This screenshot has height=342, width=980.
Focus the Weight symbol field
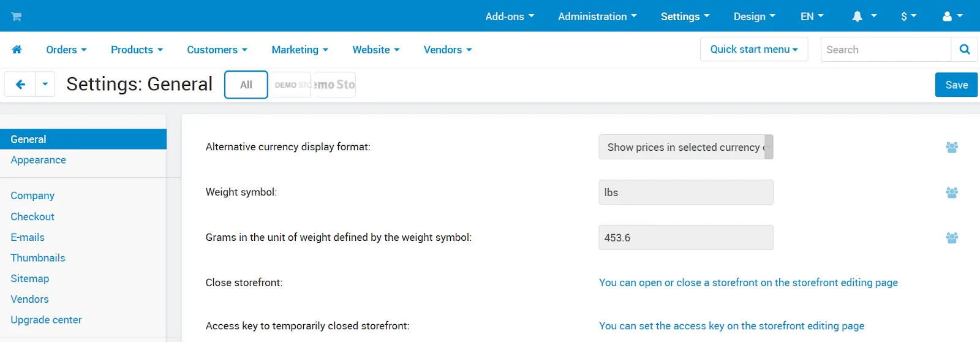686,192
